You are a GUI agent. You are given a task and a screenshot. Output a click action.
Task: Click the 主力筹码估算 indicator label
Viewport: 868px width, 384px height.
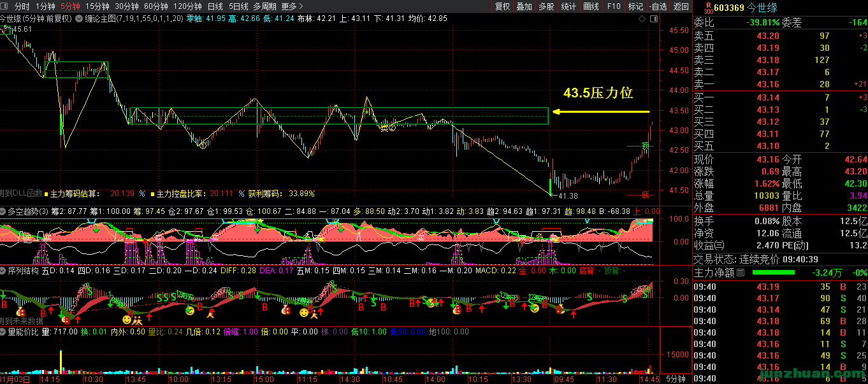tap(75, 193)
